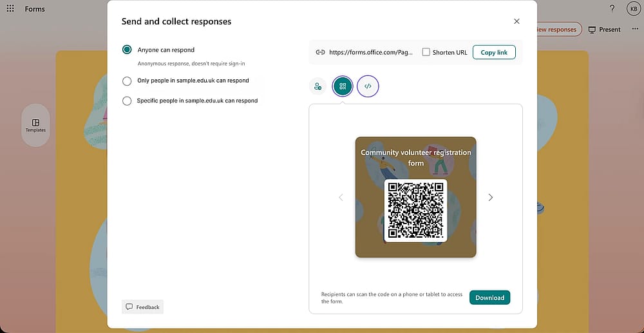Enable the Shorten URL checkbox

(426, 52)
